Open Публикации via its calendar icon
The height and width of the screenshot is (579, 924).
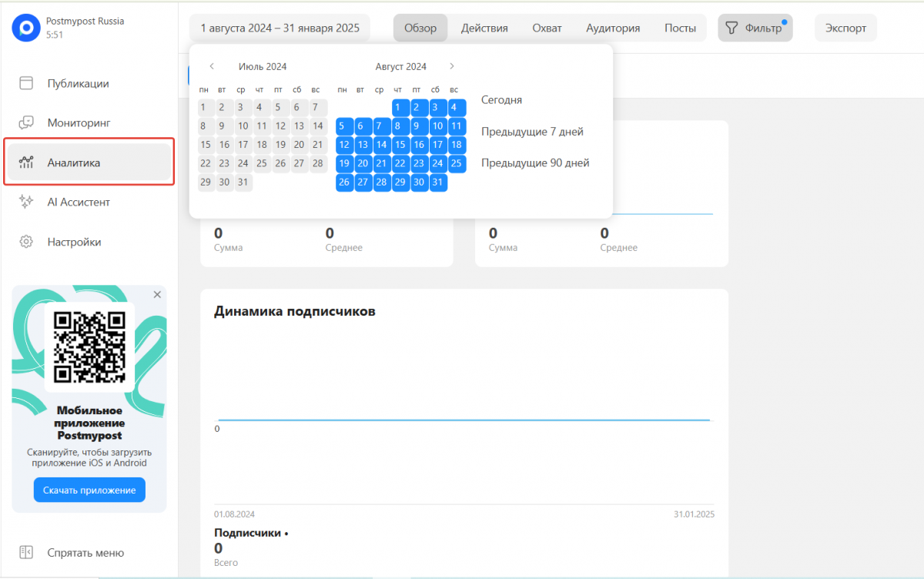coord(26,83)
